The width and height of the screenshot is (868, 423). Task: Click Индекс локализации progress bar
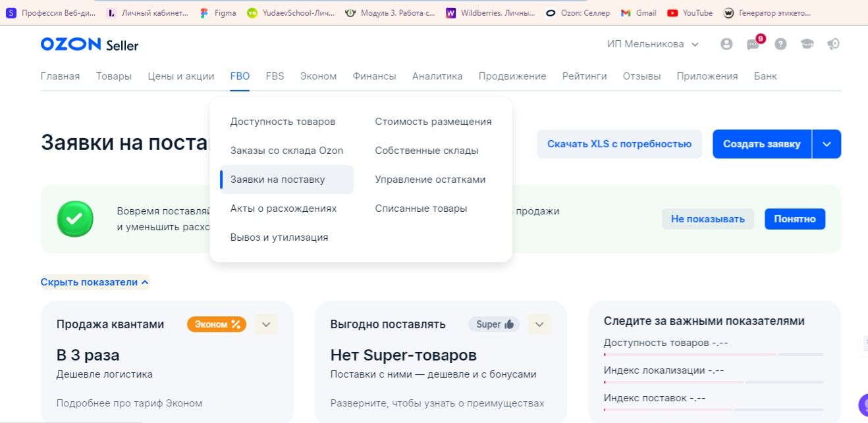click(713, 382)
